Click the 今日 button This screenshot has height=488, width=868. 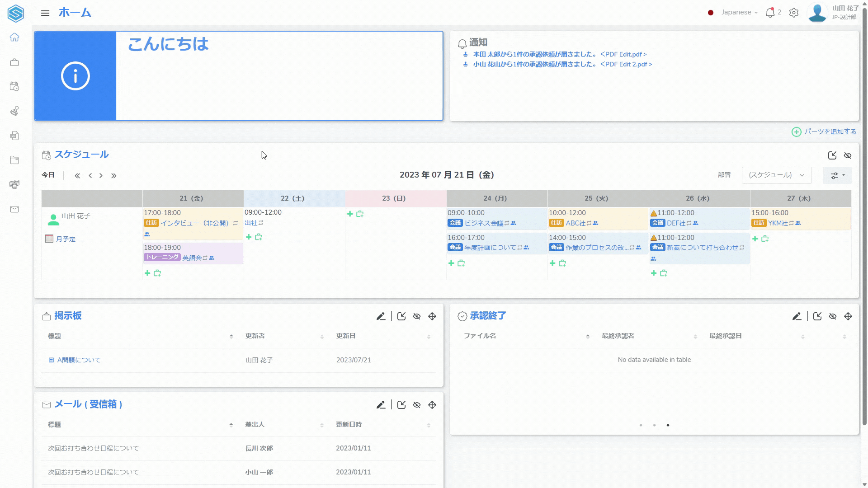point(48,175)
